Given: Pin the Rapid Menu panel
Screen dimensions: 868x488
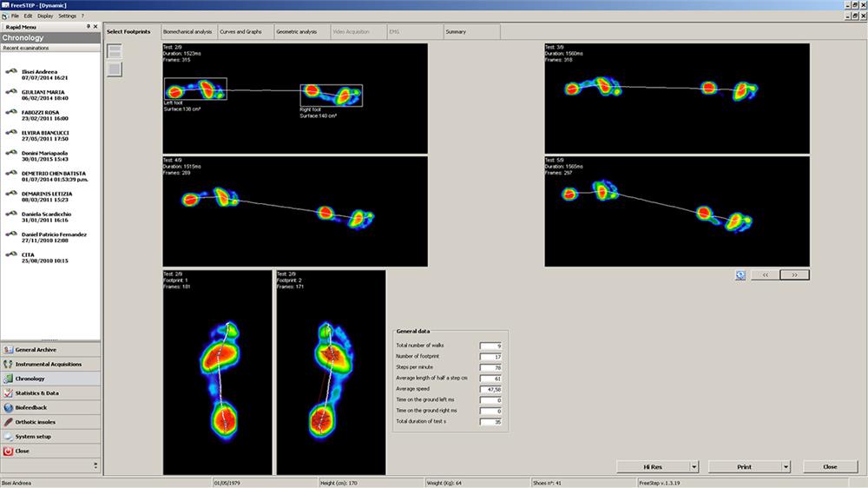Looking at the screenshot, I should click(x=88, y=27).
